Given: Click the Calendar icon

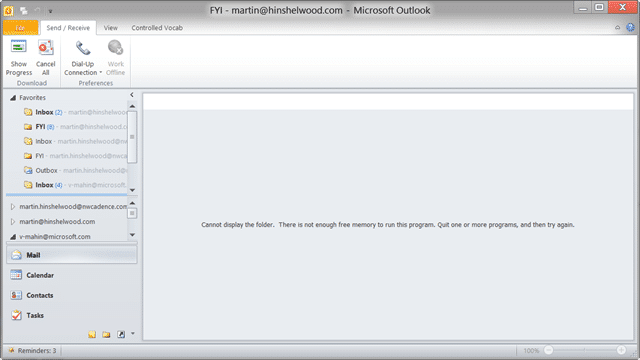Looking at the screenshot, I should coord(16,275).
